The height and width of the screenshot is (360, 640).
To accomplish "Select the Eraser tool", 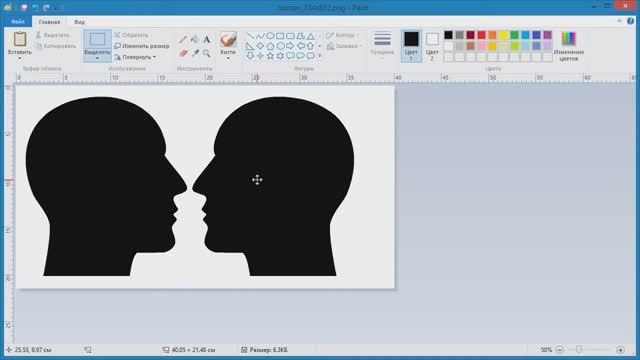I will coord(183,53).
